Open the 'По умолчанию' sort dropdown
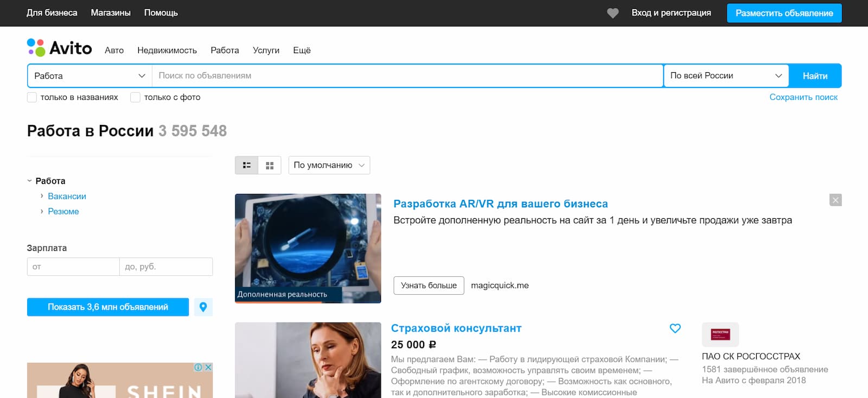The width and height of the screenshot is (868, 398). point(329,165)
